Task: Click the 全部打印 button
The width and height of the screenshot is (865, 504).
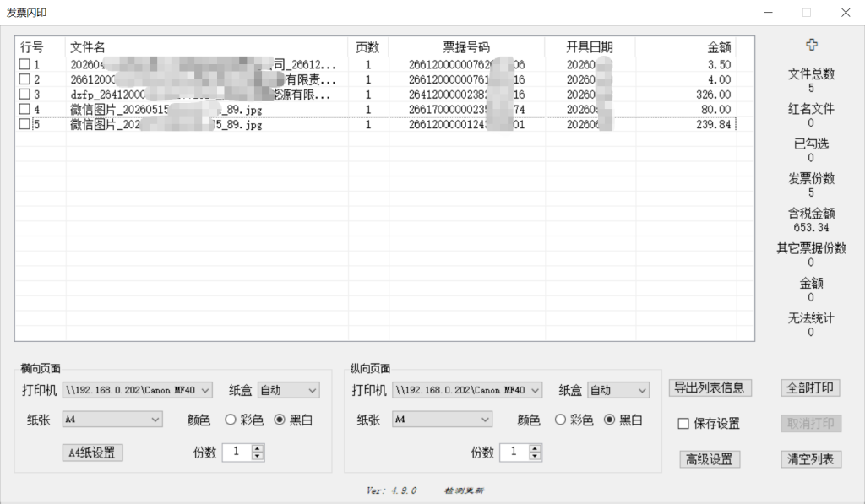Action: [810, 388]
